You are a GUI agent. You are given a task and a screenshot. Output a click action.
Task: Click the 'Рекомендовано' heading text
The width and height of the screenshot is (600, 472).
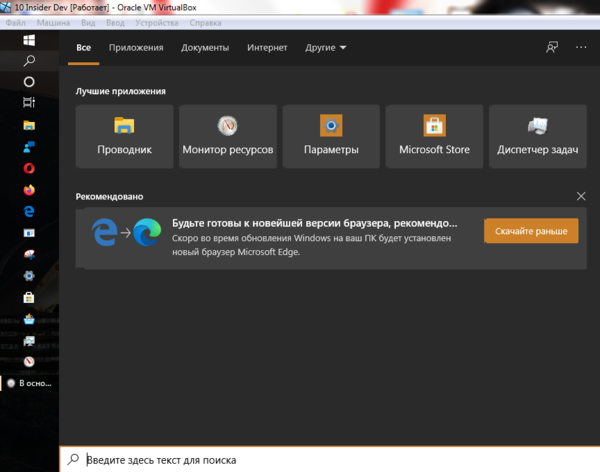tap(109, 196)
